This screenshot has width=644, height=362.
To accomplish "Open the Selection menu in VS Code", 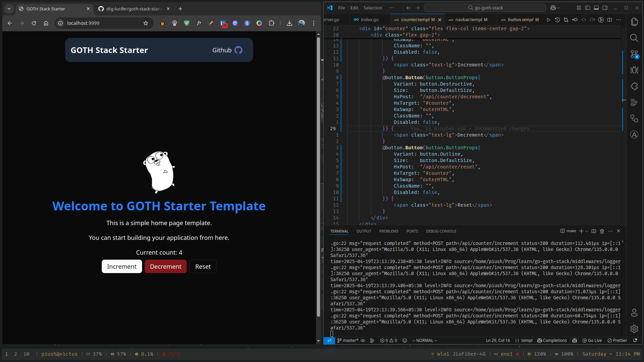I will pos(373,8).
